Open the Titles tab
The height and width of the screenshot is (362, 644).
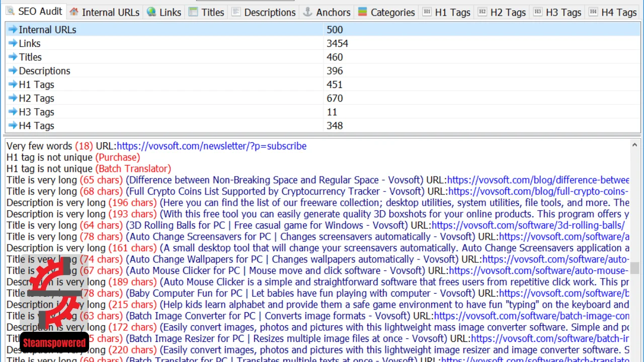point(207,12)
